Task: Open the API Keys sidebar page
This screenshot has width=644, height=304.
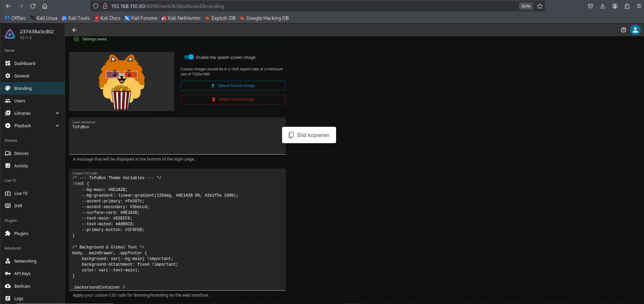Action: [22, 274]
